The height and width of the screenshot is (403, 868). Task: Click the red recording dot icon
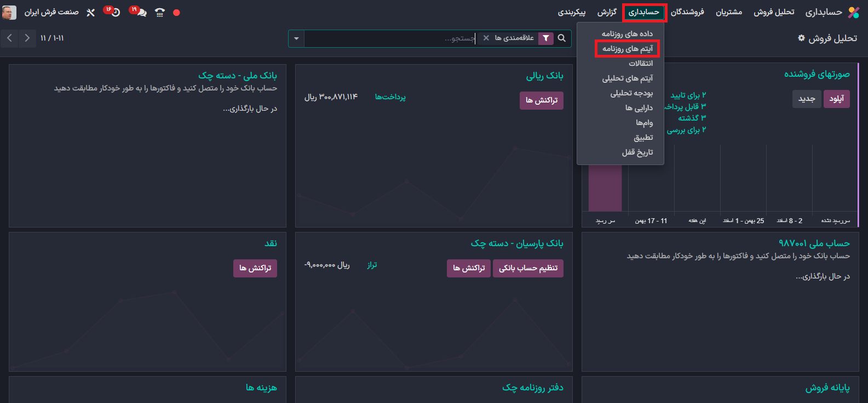[x=176, y=12]
